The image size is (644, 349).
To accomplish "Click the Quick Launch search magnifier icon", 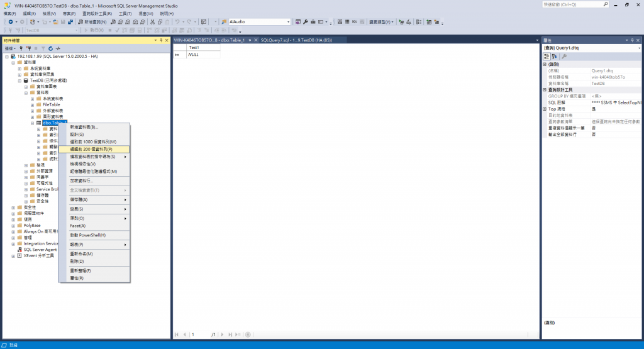I will 606,4.
